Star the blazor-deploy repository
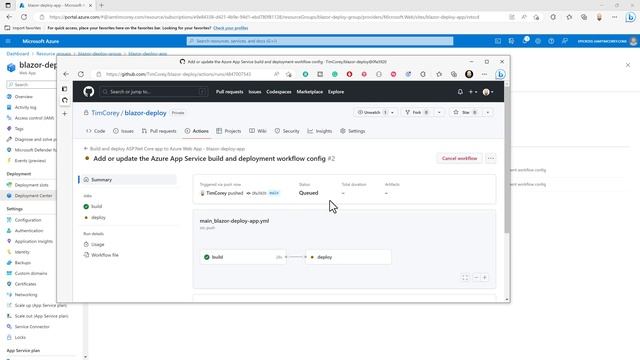This screenshot has width=640, height=360. point(465,112)
